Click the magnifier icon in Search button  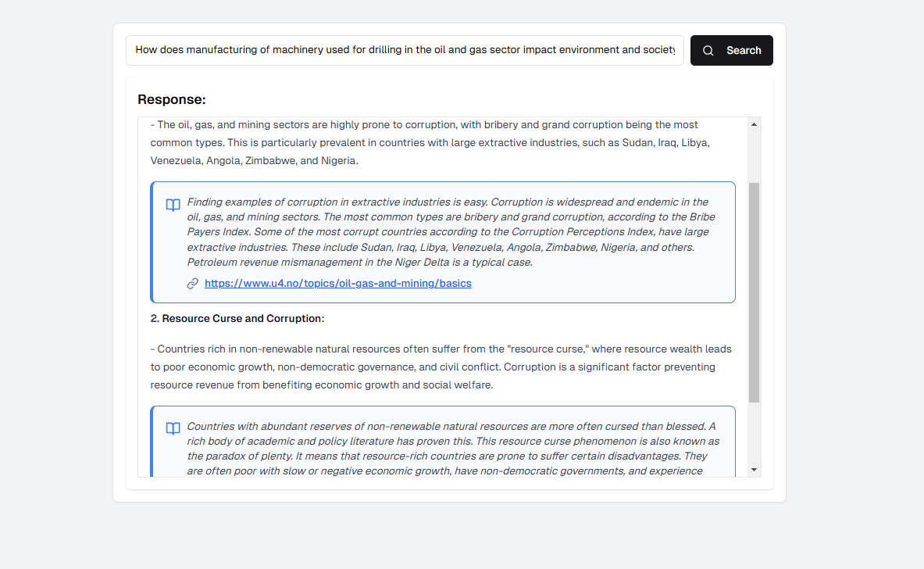click(x=708, y=51)
